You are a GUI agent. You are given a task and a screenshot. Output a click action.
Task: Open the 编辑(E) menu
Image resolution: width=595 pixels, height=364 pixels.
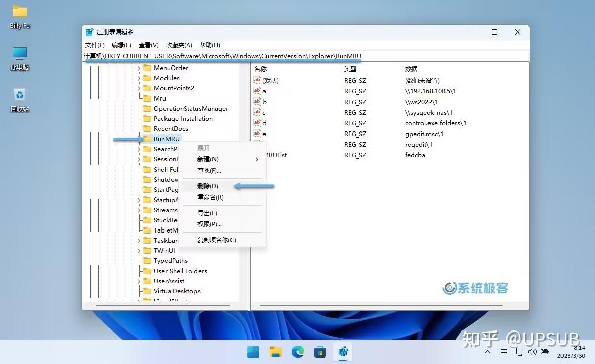(x=121, y=45)
